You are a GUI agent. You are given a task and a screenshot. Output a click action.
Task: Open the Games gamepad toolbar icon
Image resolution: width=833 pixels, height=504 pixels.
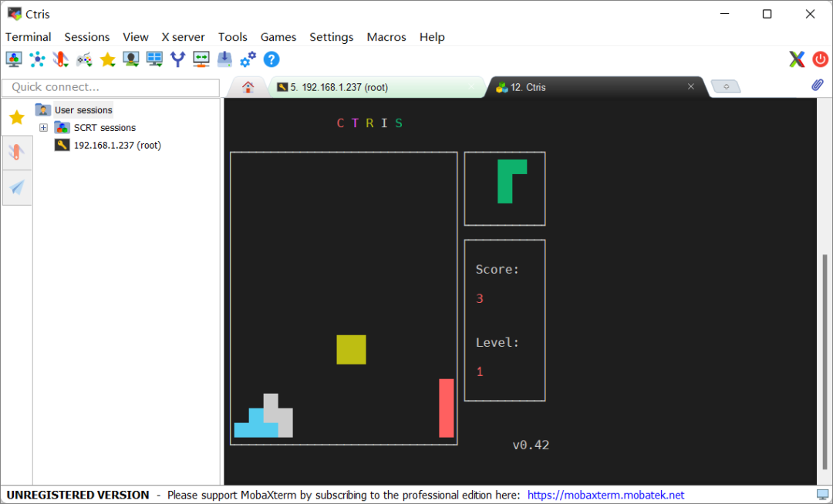click(84, 59)
